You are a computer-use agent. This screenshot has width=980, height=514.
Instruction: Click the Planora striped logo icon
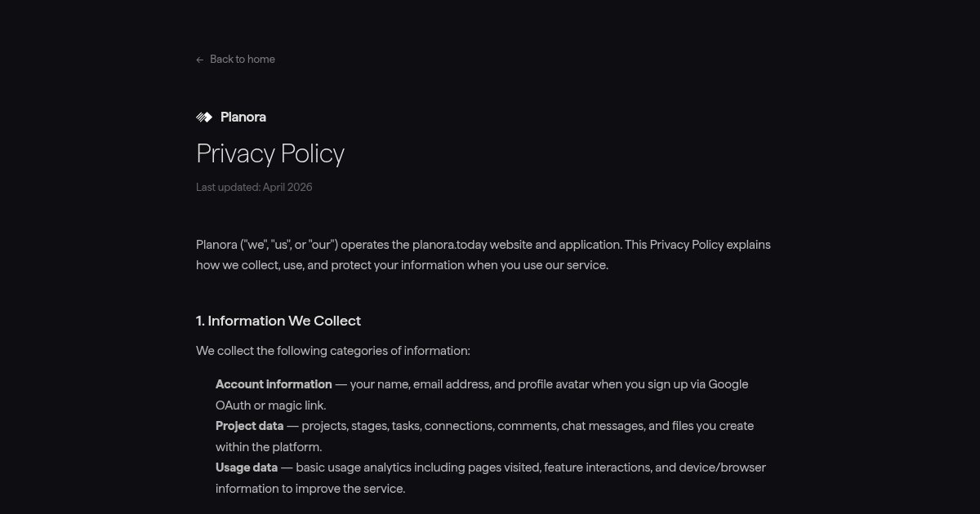point(204,117)
